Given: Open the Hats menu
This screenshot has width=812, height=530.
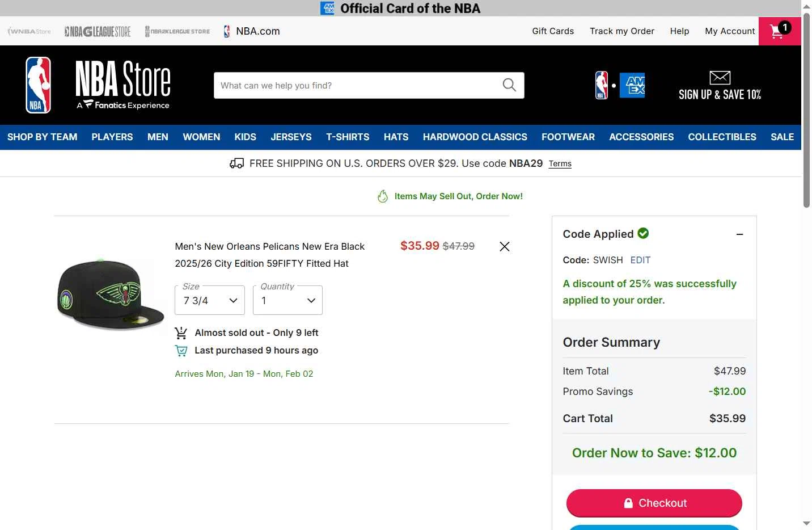Looking at the screenshot, I should click(396, 137).
